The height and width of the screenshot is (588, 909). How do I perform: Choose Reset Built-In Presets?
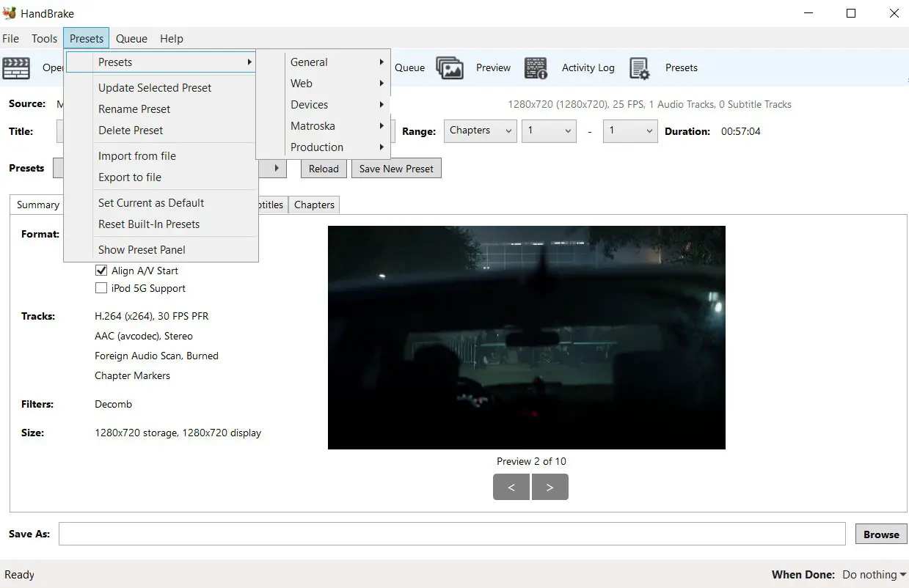pos(149,224)
